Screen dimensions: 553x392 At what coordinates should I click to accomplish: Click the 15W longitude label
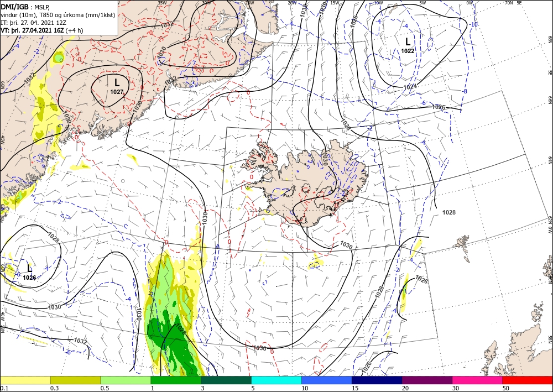[335, 3]
